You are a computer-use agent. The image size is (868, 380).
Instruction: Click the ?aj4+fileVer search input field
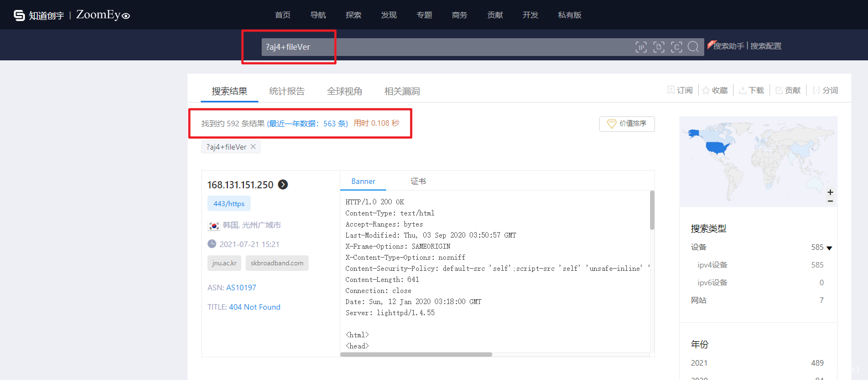point(443,47)
